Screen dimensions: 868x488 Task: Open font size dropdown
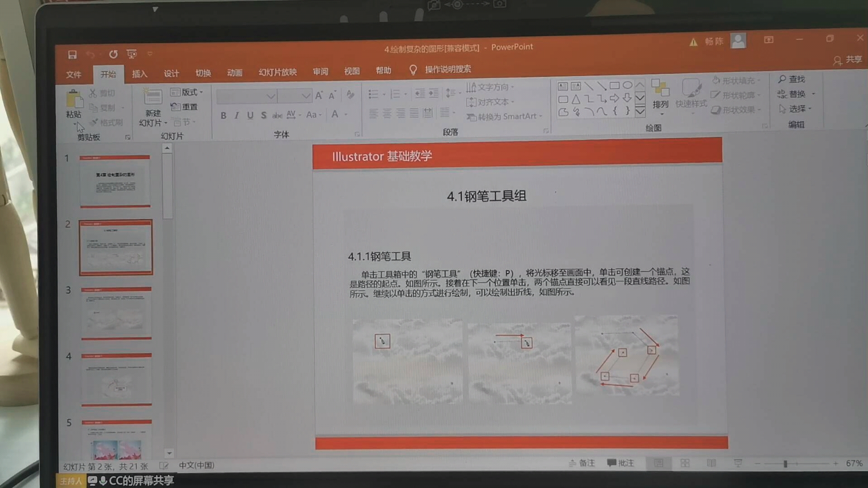tap(306, 96)
